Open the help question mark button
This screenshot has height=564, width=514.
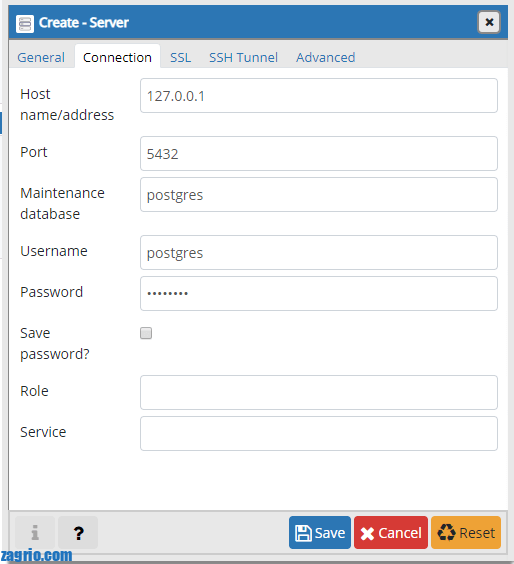click(x=78, y=532)
